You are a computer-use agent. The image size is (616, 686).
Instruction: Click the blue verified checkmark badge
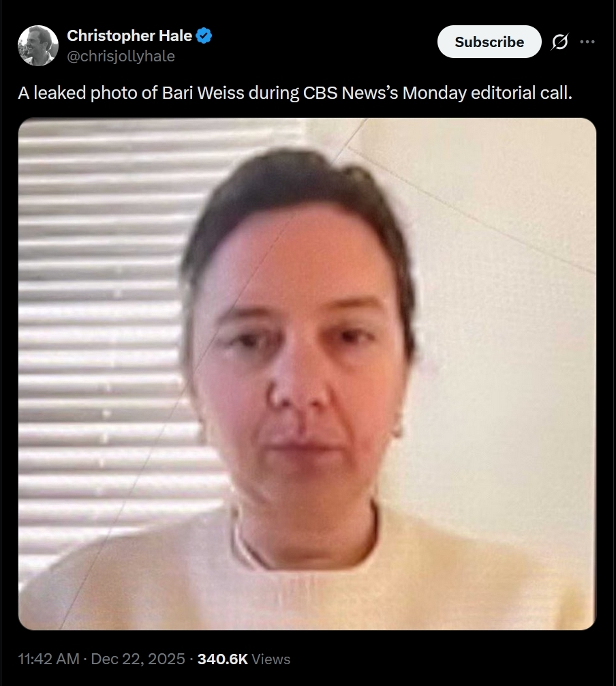coord(204,35)
